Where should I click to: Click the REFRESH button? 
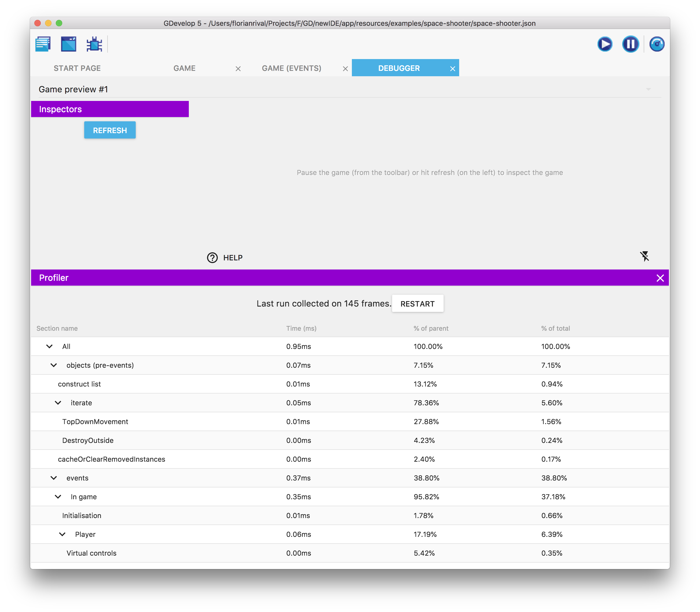110,130
